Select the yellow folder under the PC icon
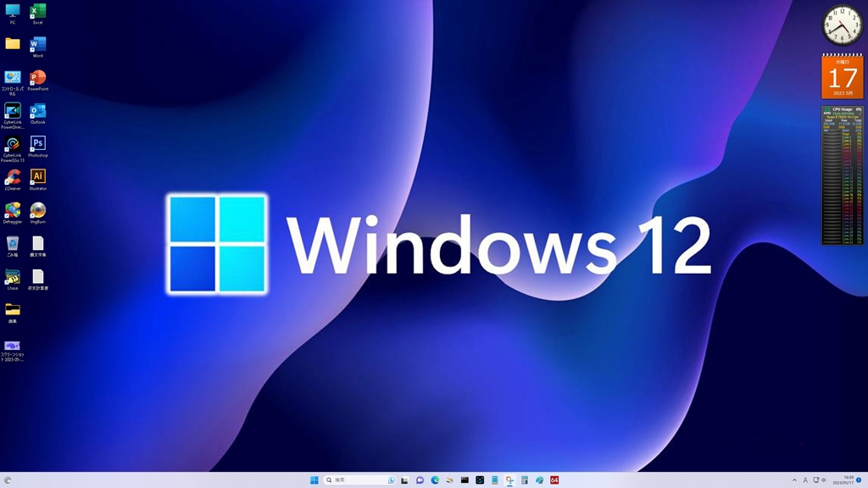This screenshot has height=488, width=868. 12,44
